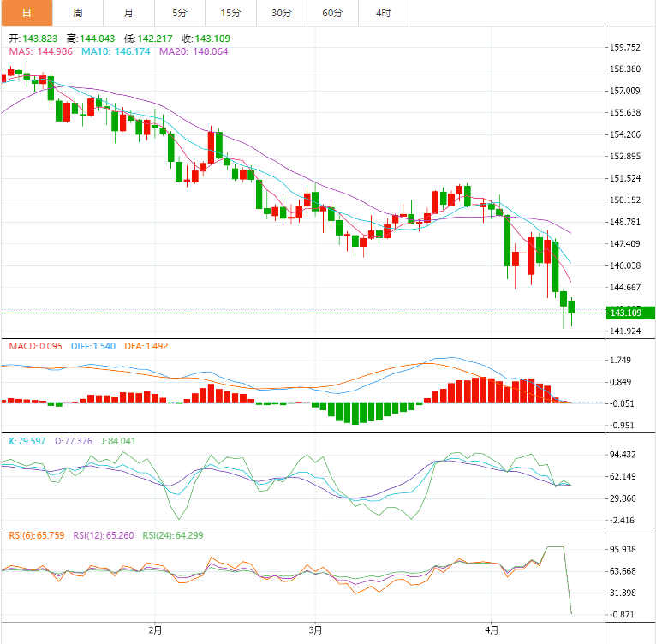This screenshot has width=656, height=644.
Task: Click the 147.409 price axis label
Action: [x=624, y=243]
